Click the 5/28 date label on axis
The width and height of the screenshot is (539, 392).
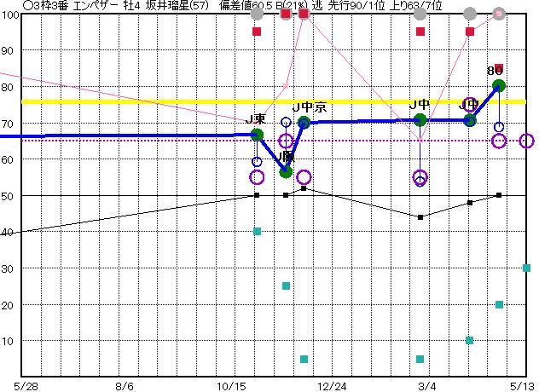(x=26, y=384)
